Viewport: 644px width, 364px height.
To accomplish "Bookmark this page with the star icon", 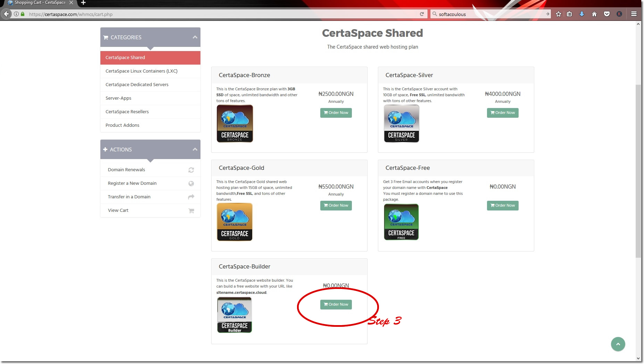I will point(559,14).
